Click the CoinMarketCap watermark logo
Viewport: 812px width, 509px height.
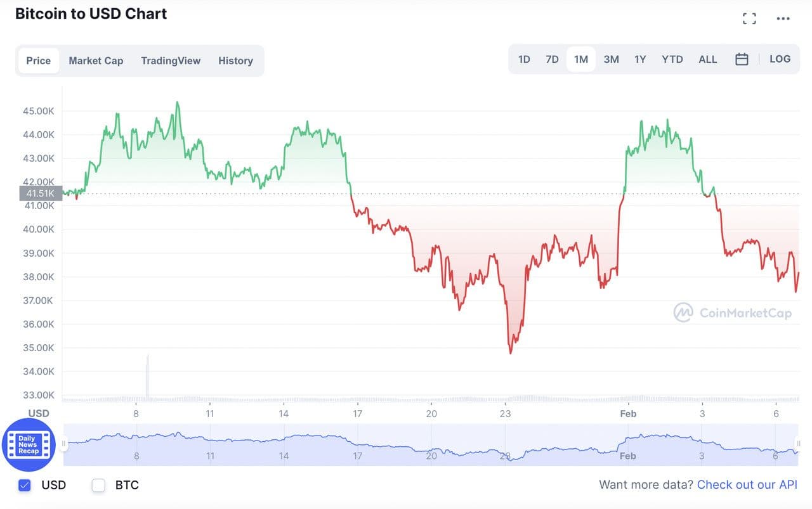point(733,312)
